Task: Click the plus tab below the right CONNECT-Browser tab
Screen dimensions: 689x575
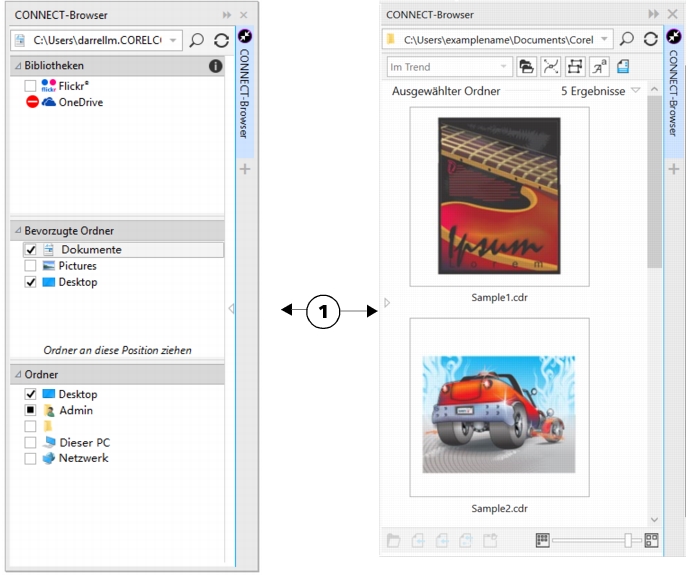Action: point(674,169)
